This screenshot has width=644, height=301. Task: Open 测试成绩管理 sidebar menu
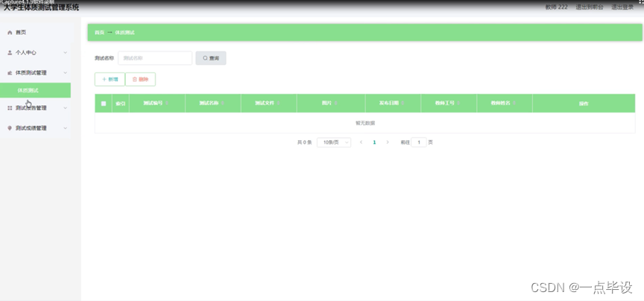pyautogui.click(x=35, y=128)
